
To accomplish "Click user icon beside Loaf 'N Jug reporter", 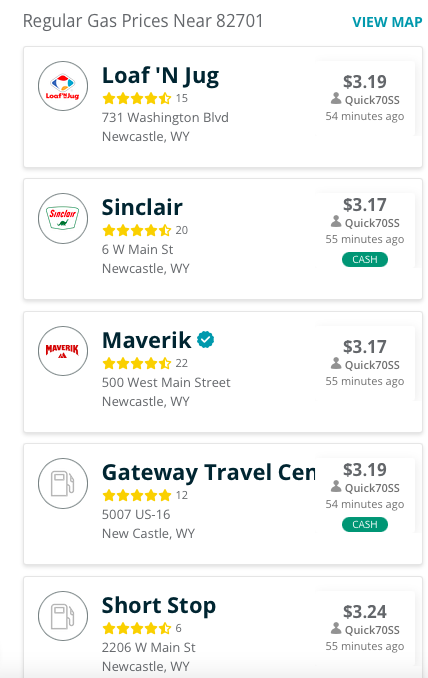I will coord(336,99).
